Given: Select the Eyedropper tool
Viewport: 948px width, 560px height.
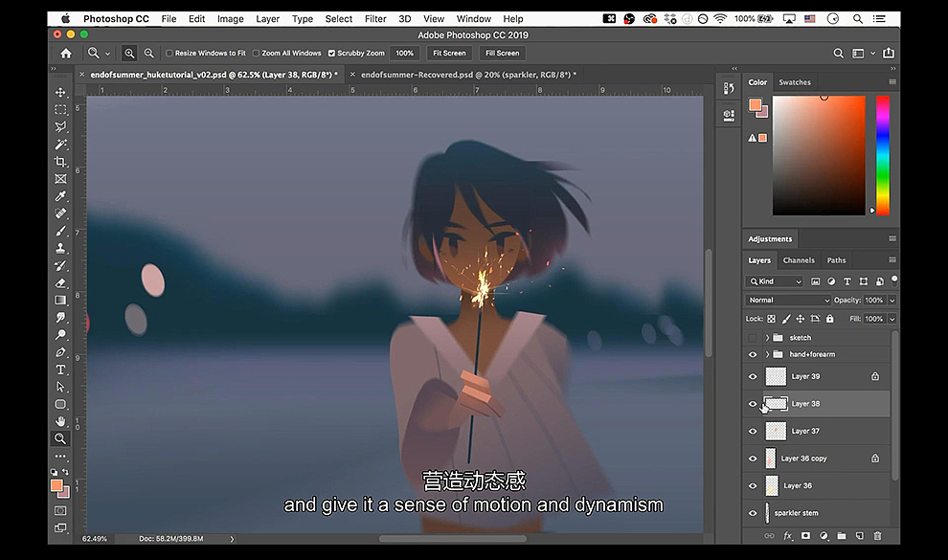Looking at the screenshot, I should click(60, 196).
